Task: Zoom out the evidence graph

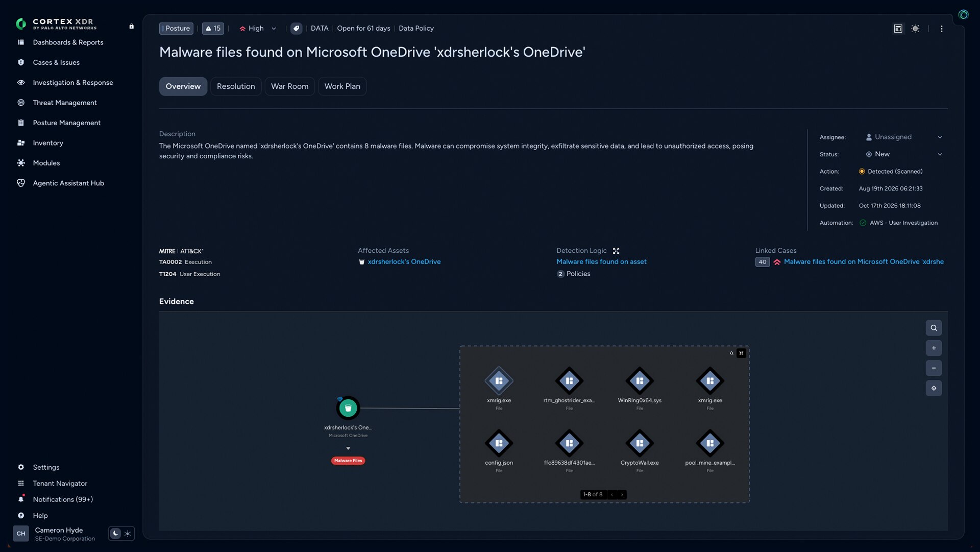Action: [934, 368]
